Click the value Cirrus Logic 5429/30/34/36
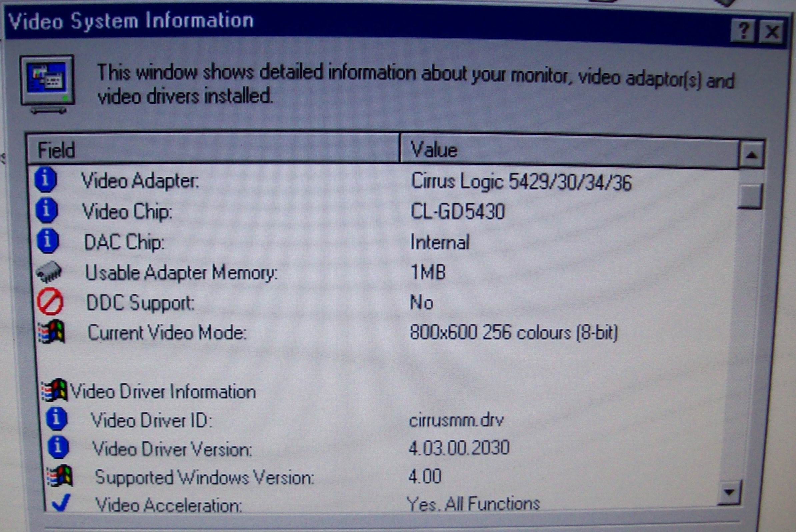This screenshot has height=532, width=796. coord(521,182)
